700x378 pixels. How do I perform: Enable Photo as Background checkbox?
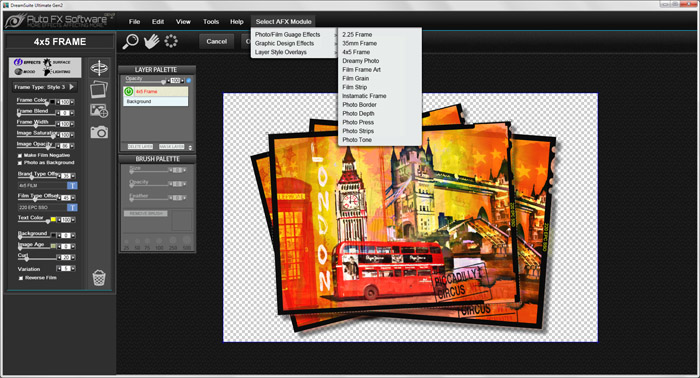[x=20, y=163]
